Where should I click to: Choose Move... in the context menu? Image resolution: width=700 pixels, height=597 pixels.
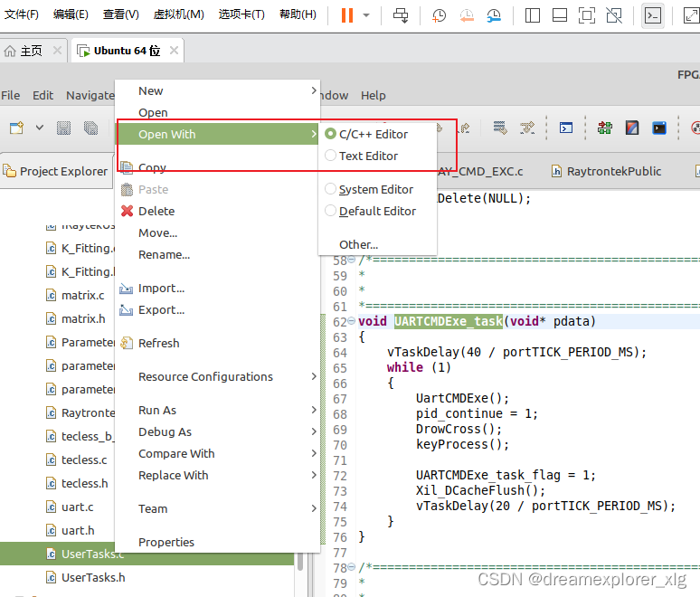(x=217, y=232)
